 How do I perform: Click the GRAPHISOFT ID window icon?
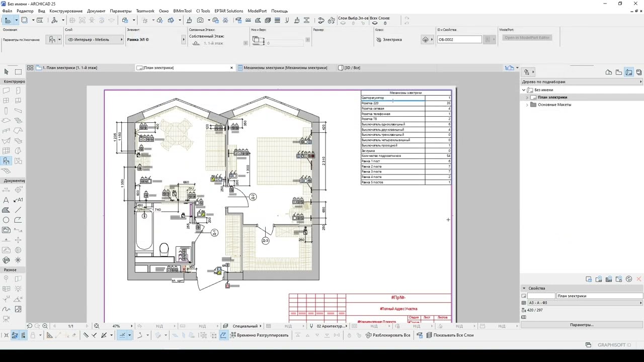[589, 345]
